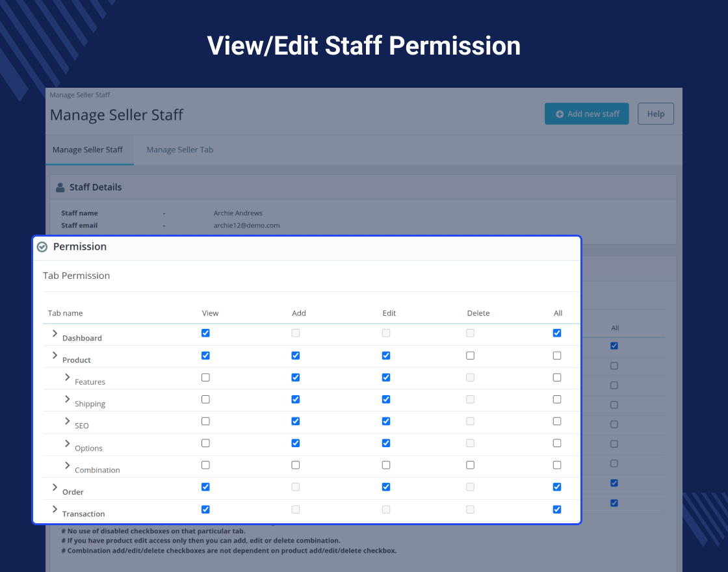Check Combination All permission
This screenshot has height=572, width=728.
coord(557,465)
